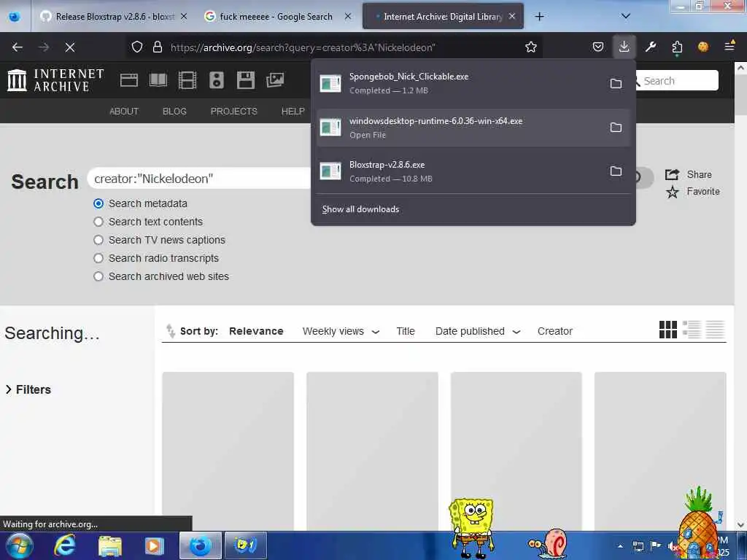Show windowsdesktop-runtime file in its folder
The height and width of the screenshot is (560, 747).
pyautogui.click(x=616, y=127)
